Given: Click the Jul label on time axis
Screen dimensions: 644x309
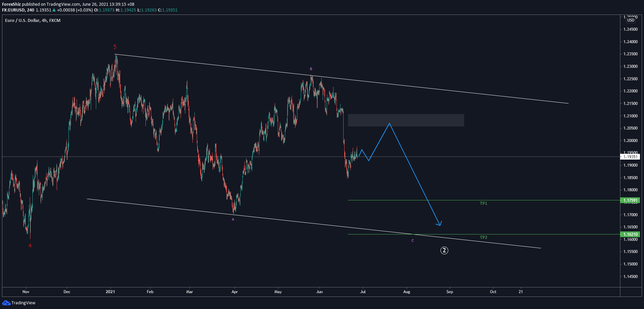Looking at the screenshot, I should 363,292.
